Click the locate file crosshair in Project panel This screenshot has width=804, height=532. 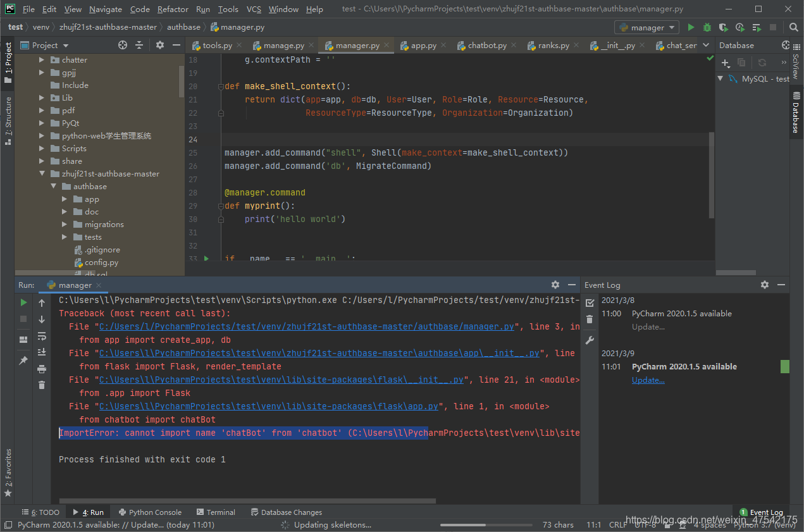click(123, 45)
